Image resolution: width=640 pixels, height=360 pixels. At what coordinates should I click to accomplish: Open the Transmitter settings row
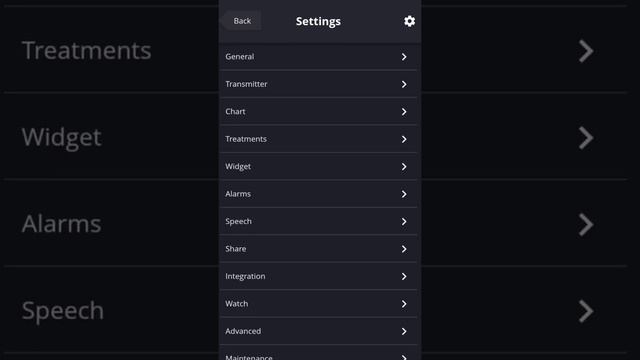[x=318, y=84]
